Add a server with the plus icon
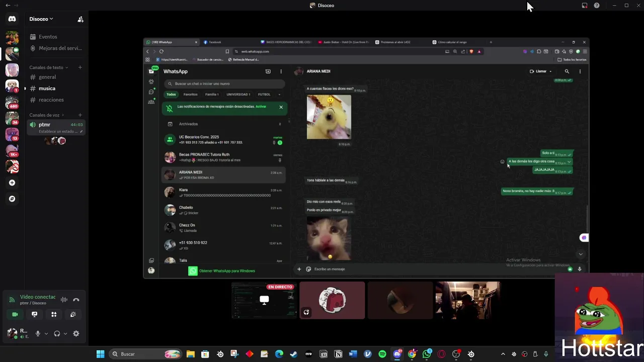644x362 pixels. pyautogui.click(x=12, y=183)
